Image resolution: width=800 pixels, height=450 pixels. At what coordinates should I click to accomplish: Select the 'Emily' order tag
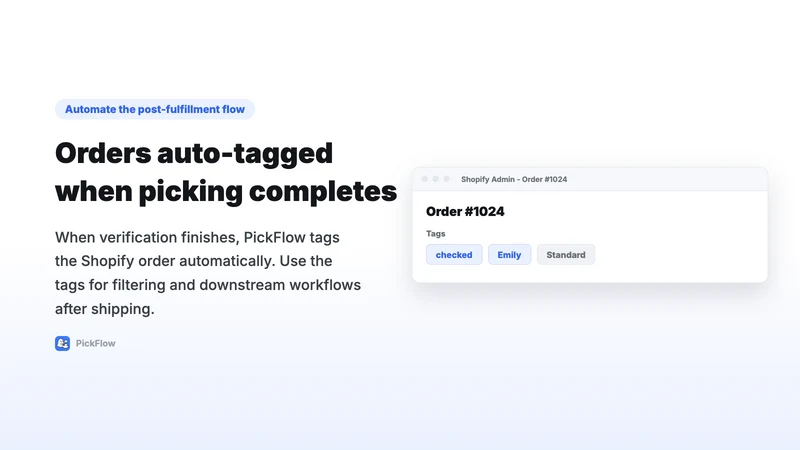[509, 255]
